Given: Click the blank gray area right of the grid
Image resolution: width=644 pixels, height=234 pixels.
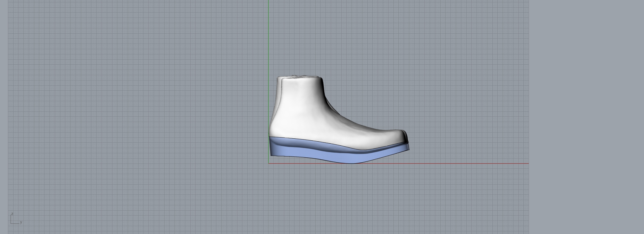Looking at the screenshot, I should 585,117.
